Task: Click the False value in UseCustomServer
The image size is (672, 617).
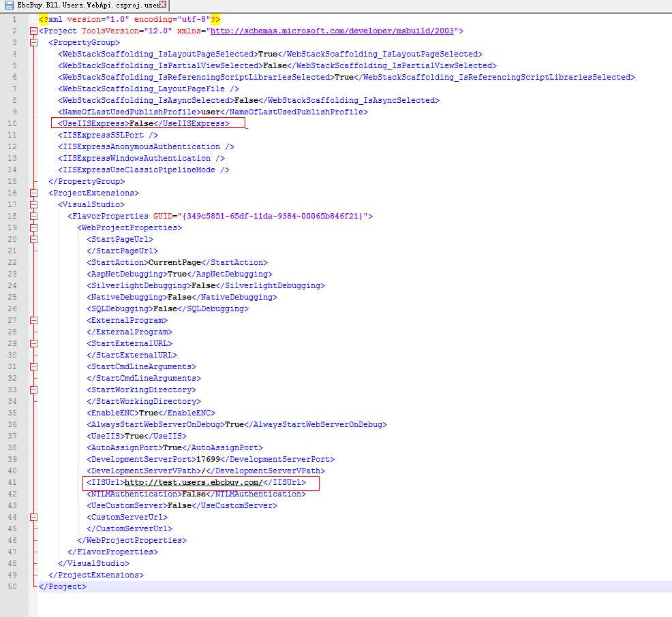Action: [179, 505]
